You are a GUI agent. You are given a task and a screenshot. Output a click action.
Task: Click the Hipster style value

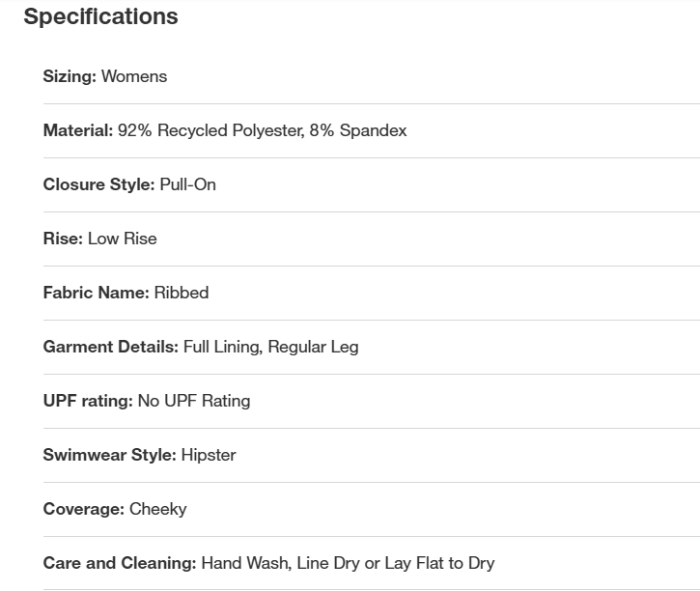pos(209,455)
